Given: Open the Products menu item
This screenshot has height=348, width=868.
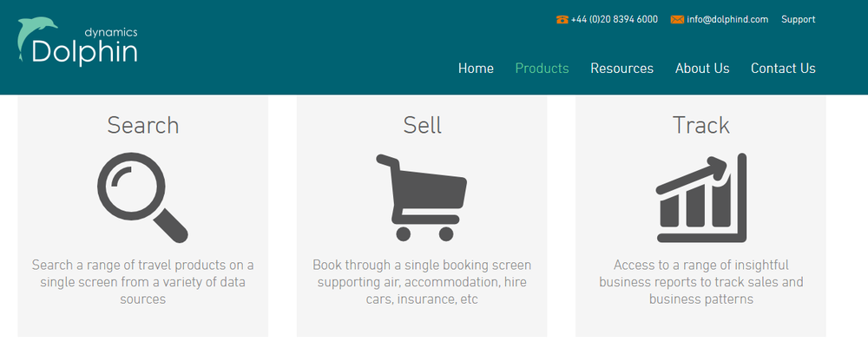Looking at the screenshot, I should coord(542,68).
